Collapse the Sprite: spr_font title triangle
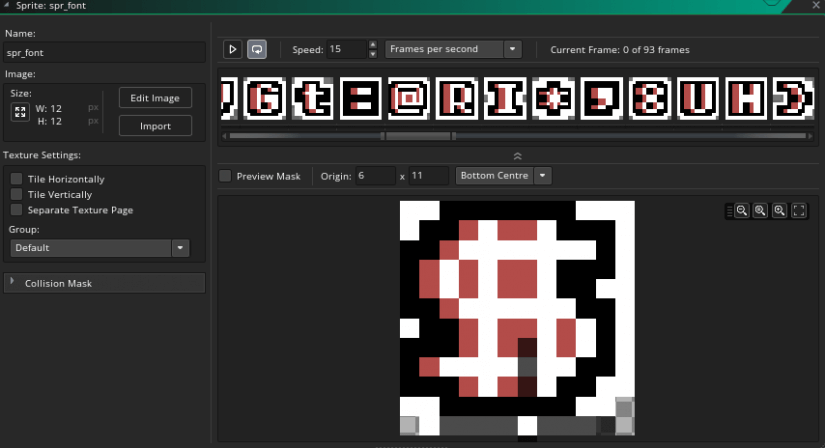 pos(7,5)
